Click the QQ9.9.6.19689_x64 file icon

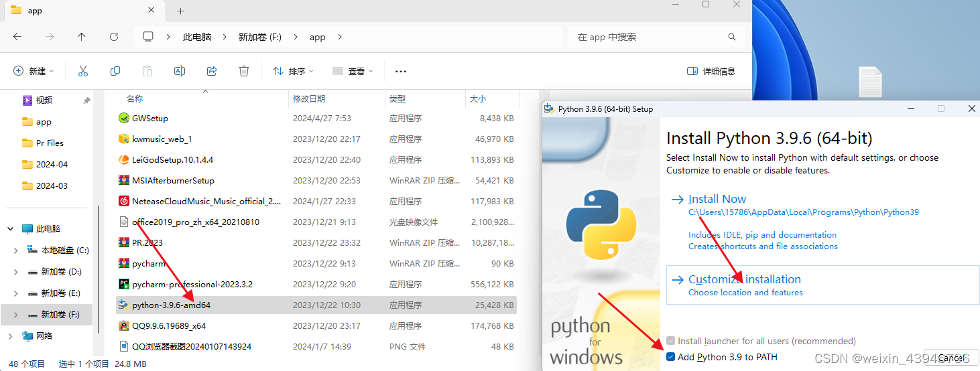(123, 325)
